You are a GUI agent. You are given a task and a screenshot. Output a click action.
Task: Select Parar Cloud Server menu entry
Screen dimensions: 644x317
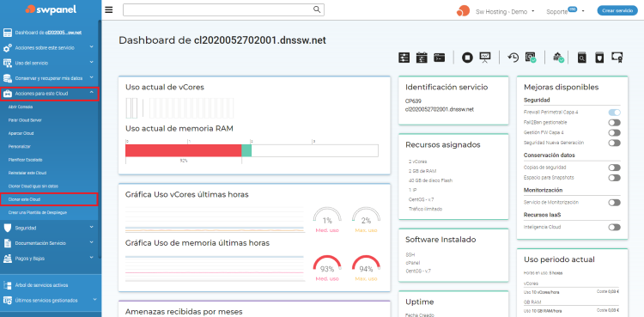point(25,120)
